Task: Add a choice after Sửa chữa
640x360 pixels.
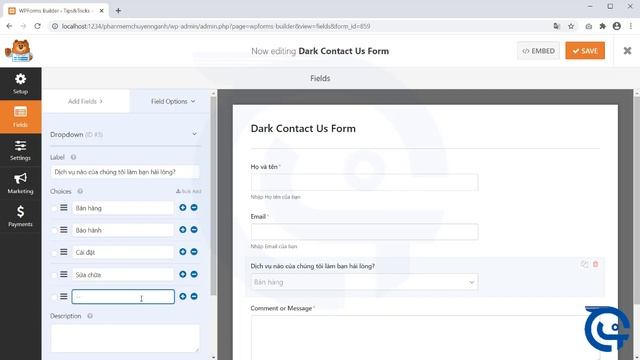Action: [183, 274]
